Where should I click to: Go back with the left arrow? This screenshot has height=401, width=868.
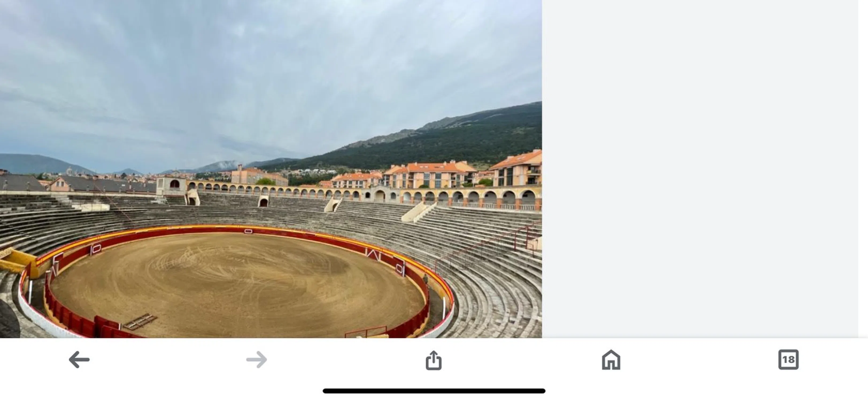79,360
